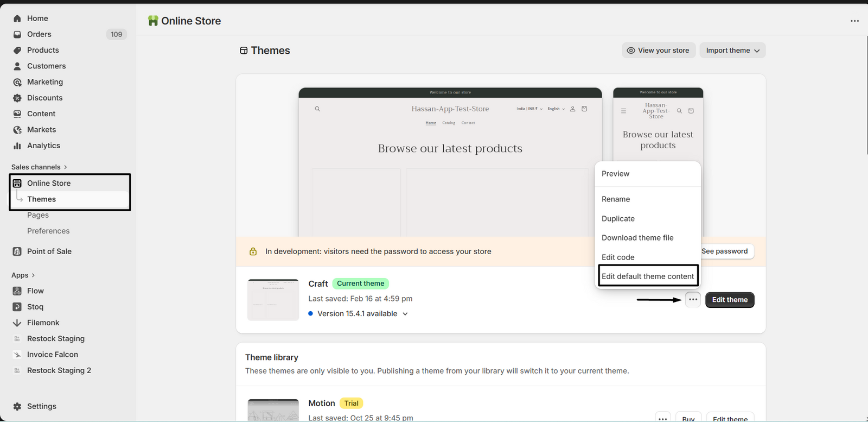Expand the Sales channels section chevron
The height and width of the screenshot is (422, 868).
(65, 167)
